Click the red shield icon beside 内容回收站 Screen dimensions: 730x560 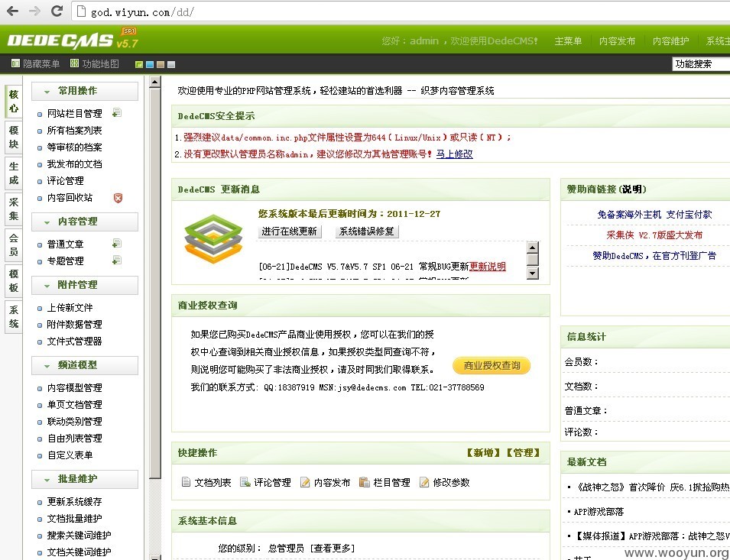tap(118, 198)
